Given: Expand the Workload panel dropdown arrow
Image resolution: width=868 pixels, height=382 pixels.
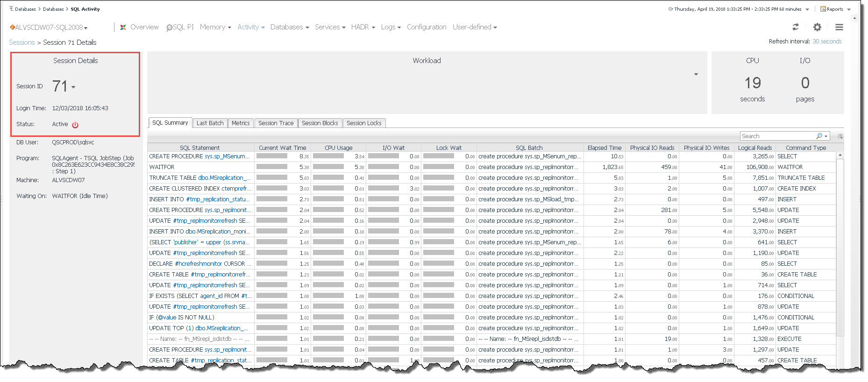Looking at the screenshot, I should [696, 74].
